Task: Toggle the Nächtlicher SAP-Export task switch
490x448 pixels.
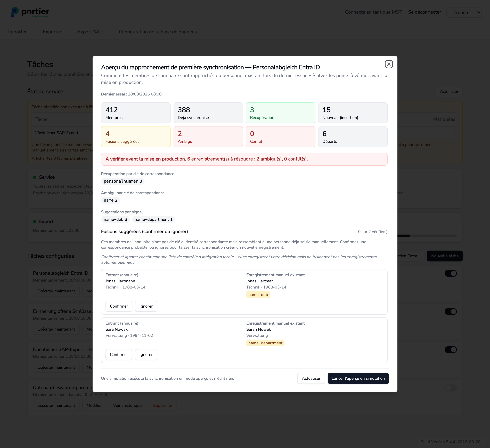Action: 451,350
